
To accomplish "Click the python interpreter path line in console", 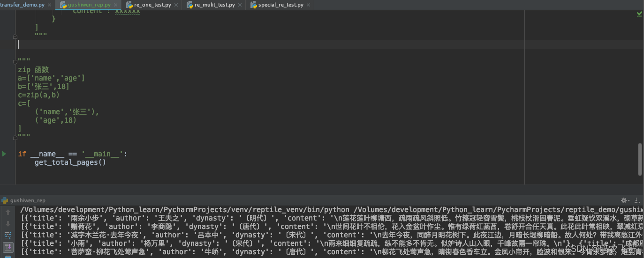I will tap(332, 210).
